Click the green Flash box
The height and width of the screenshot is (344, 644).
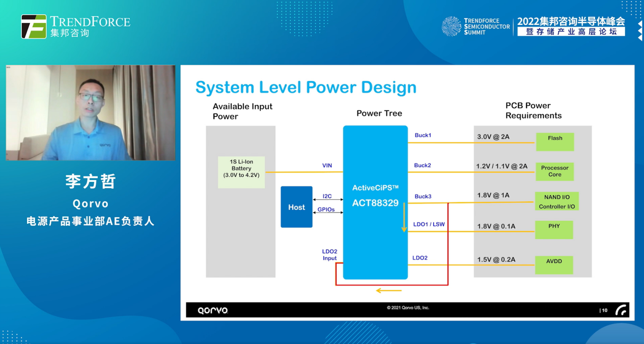555,142
